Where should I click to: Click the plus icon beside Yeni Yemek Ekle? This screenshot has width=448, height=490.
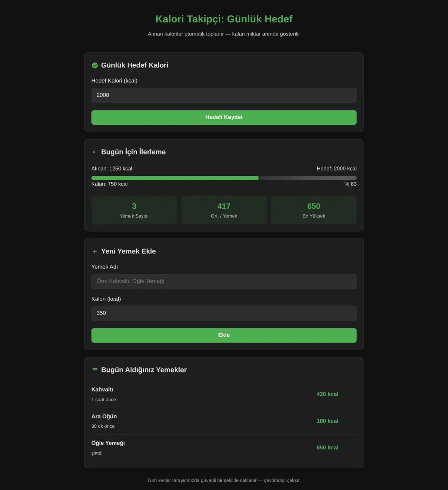(95, 252)
